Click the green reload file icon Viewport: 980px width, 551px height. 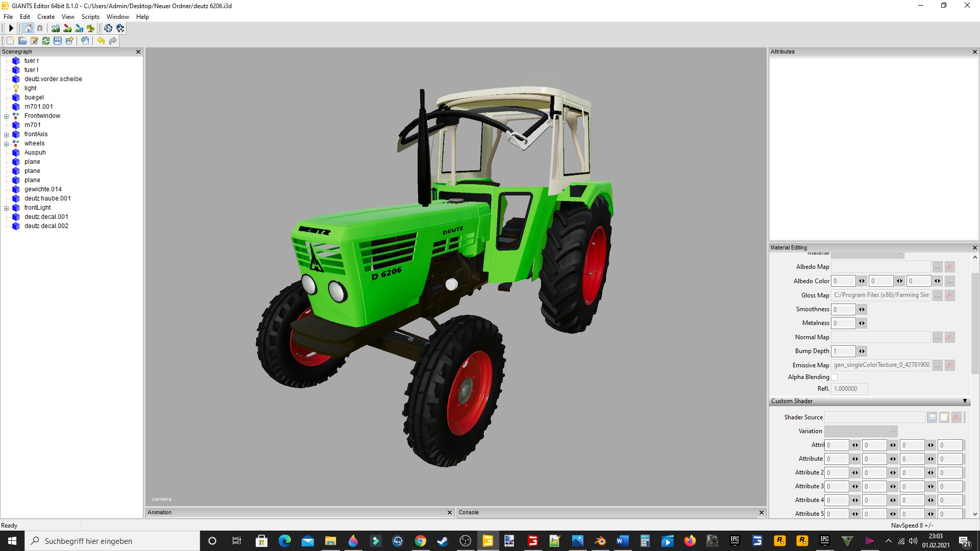46,41
